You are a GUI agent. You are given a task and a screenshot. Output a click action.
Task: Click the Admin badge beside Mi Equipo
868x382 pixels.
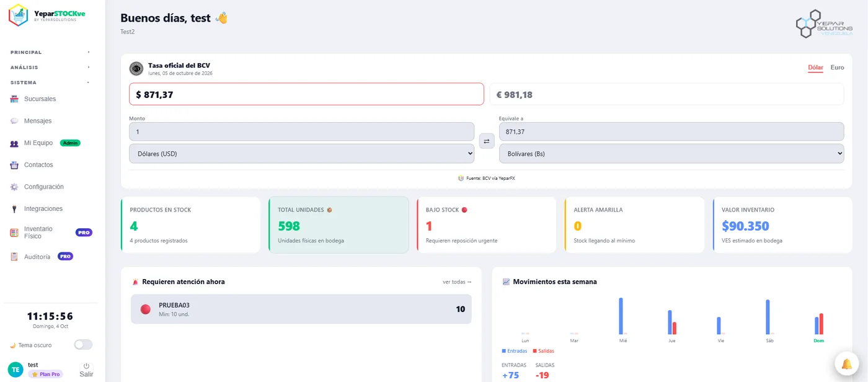(70, 143)
